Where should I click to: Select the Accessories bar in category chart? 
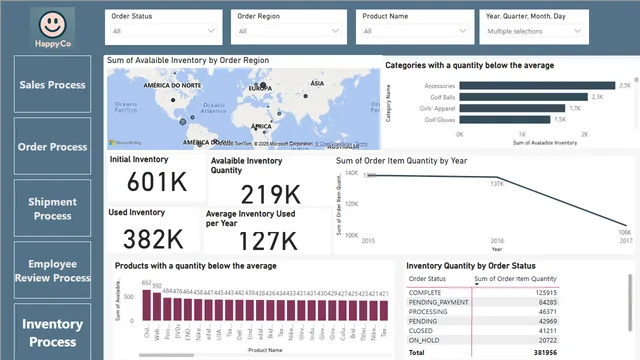[x=537, y=85]
